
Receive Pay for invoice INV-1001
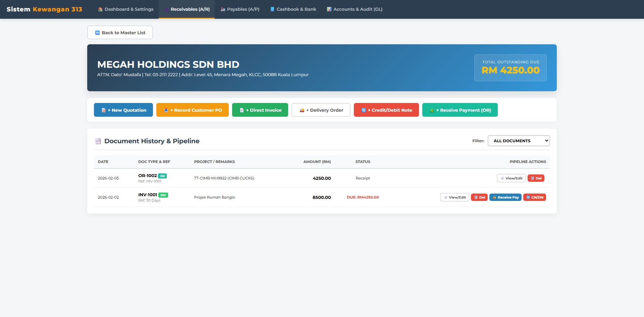pyautogui.click(x=505, y=197)
